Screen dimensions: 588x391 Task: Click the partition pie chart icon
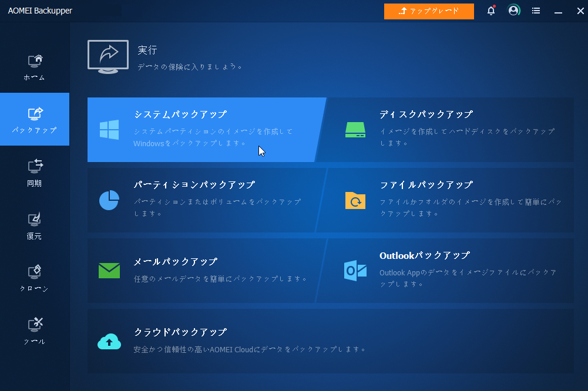(109, 200)
